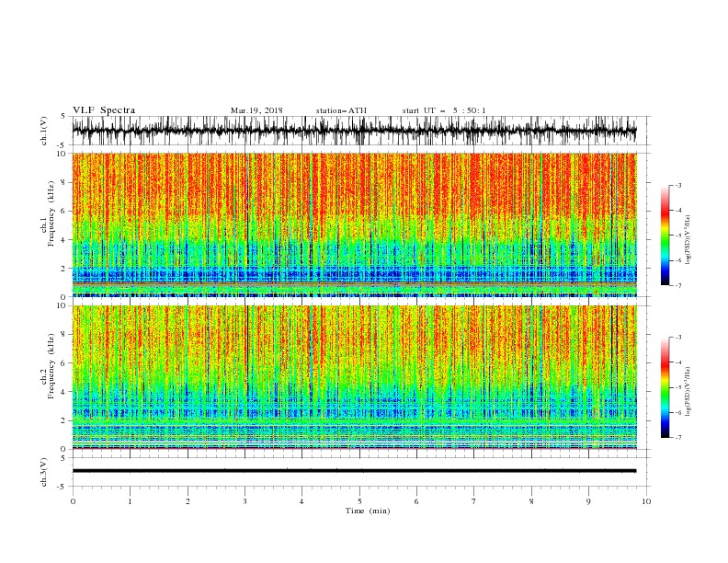
Task: Click the 'start UT = 5 :50: 1' text
Action: point(444,110)
